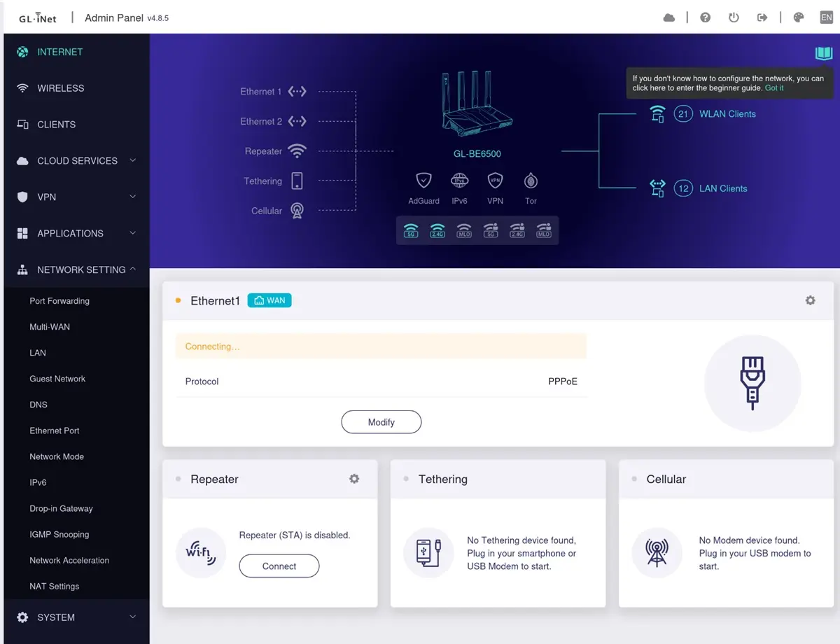Open Ethernet1 settings gear
The width and height of the screenshot is (840, 644).
tap(810, 300)
